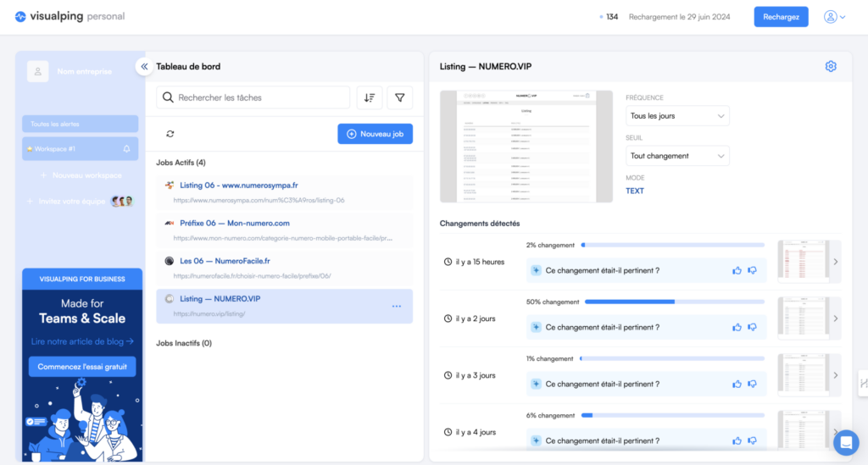Click the Nouveau job button
This screenshot has width=868, height=465.
[375, 134]
